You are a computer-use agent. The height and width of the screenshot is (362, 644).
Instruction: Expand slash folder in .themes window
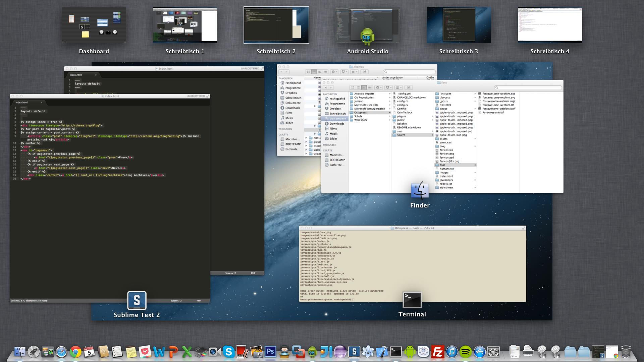pyautogui.click(x=306, y=150)
